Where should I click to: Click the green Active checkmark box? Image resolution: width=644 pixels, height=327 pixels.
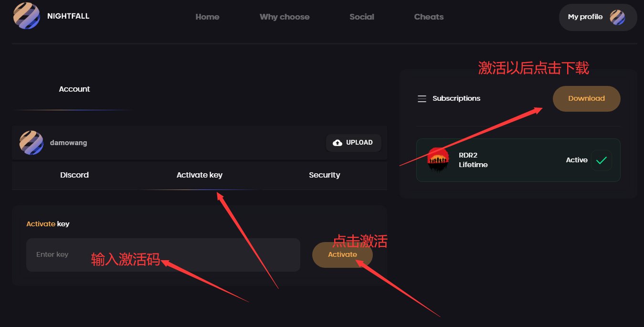click(x=601, y=160)
